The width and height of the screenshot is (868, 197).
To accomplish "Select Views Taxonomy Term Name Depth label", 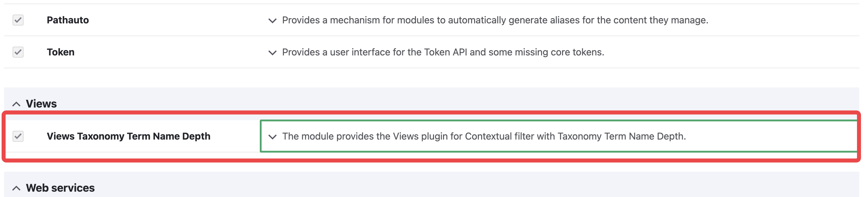I will 128,136.
